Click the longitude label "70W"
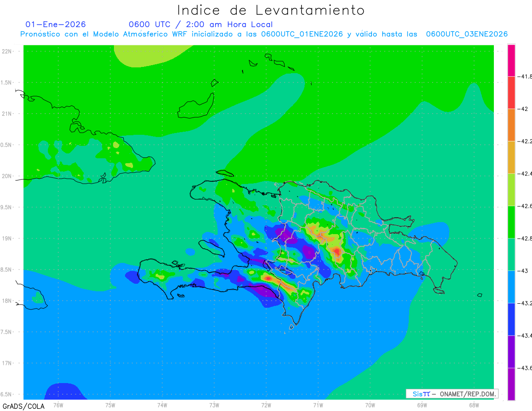 (370, 405)
